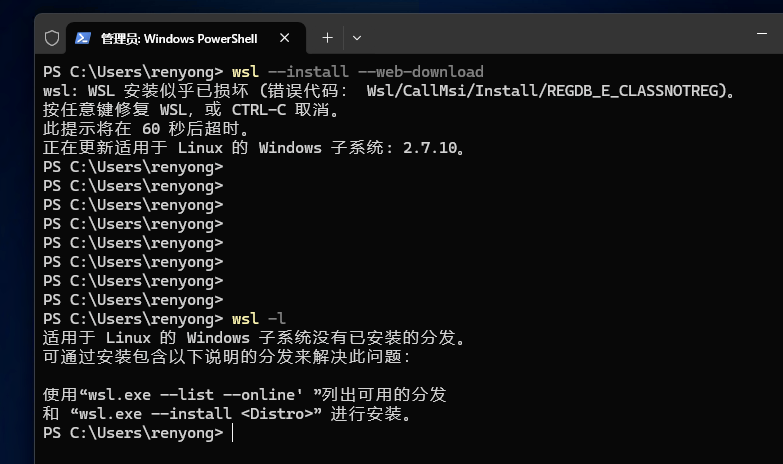Click the administrator shield icon
The width and height of the screenshot is (783, 464).
tap(52, 38)
